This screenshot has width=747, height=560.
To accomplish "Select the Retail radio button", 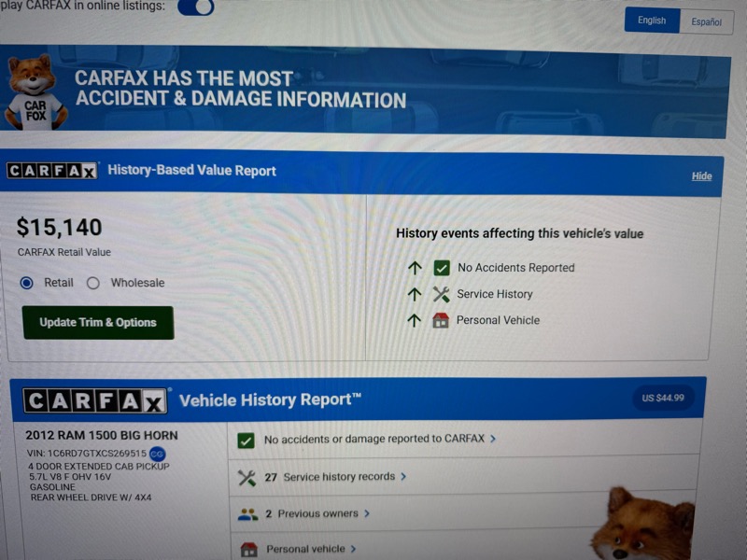I will tap(27, 283).
